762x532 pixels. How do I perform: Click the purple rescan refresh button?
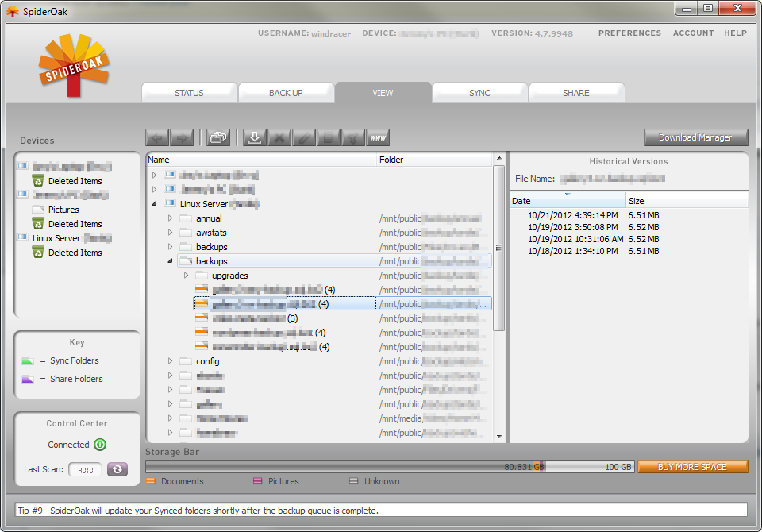[117, 469]
